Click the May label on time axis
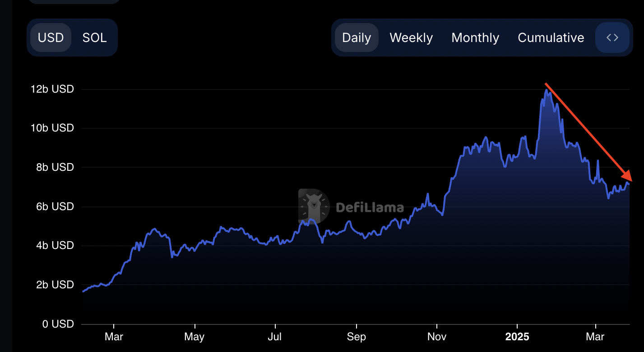 click(195, 337)
